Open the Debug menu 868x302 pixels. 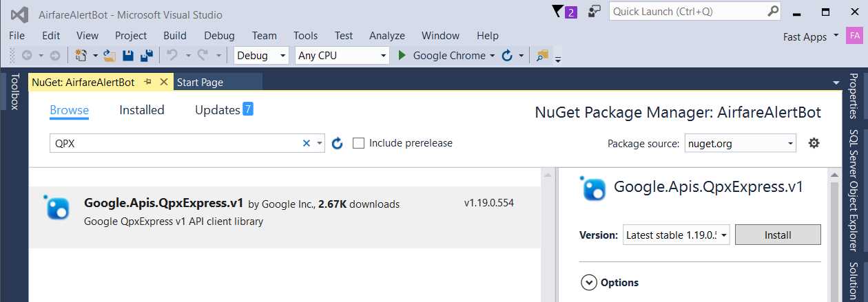(x=219, y=35)
